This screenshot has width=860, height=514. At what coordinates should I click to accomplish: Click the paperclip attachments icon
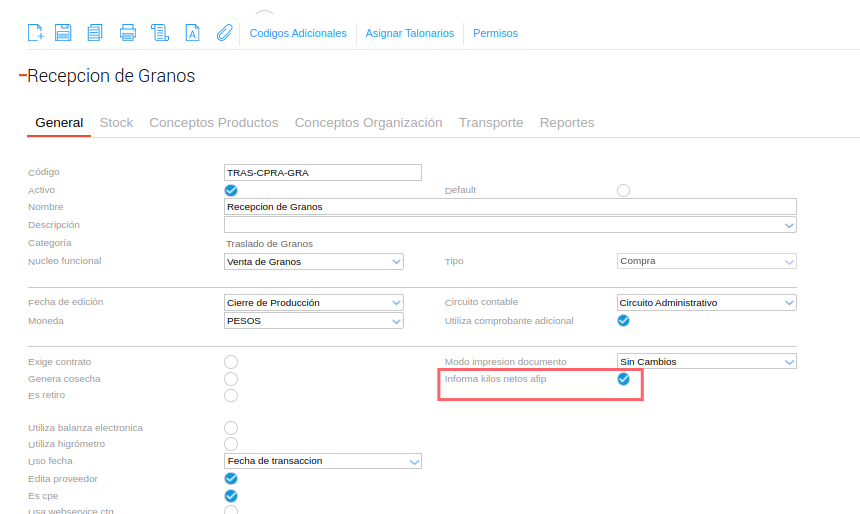click(223, 33)
